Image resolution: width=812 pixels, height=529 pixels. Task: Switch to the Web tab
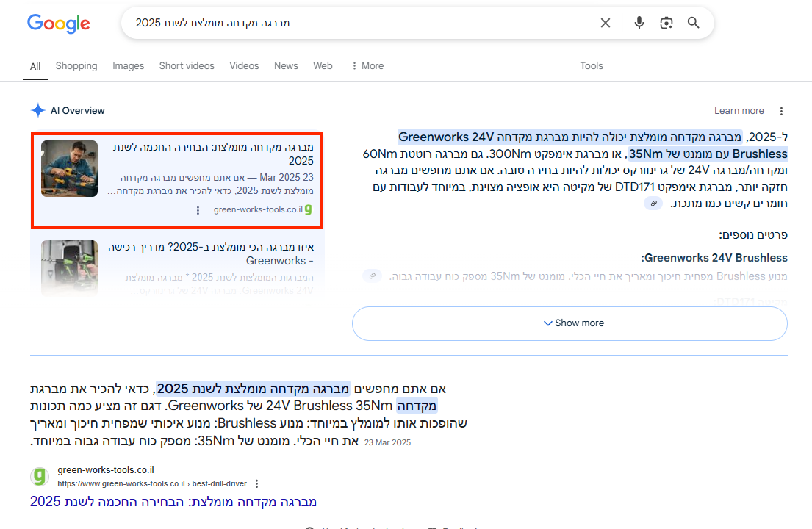tap(323, 65)
